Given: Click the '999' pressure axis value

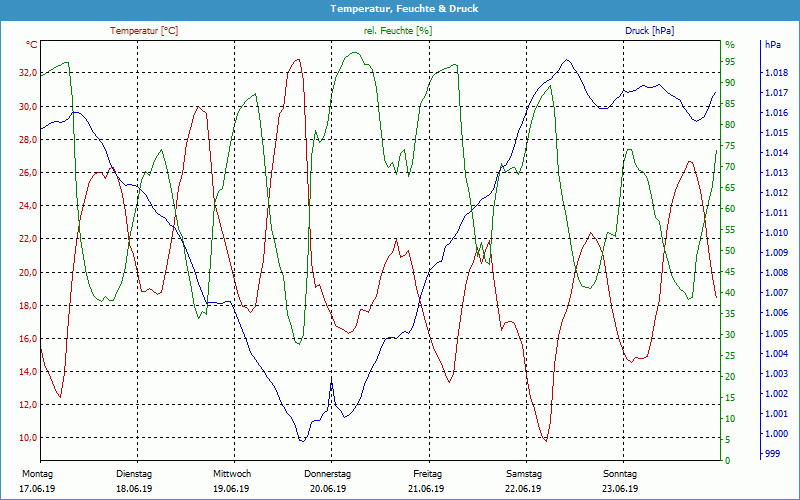Looking at the screenshot, I should click(772, 454).
